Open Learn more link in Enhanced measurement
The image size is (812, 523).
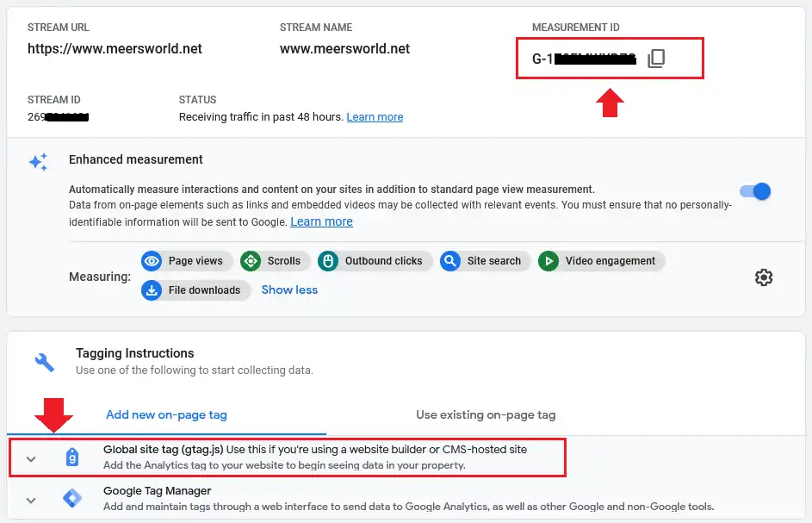click(x=321, y=221)
